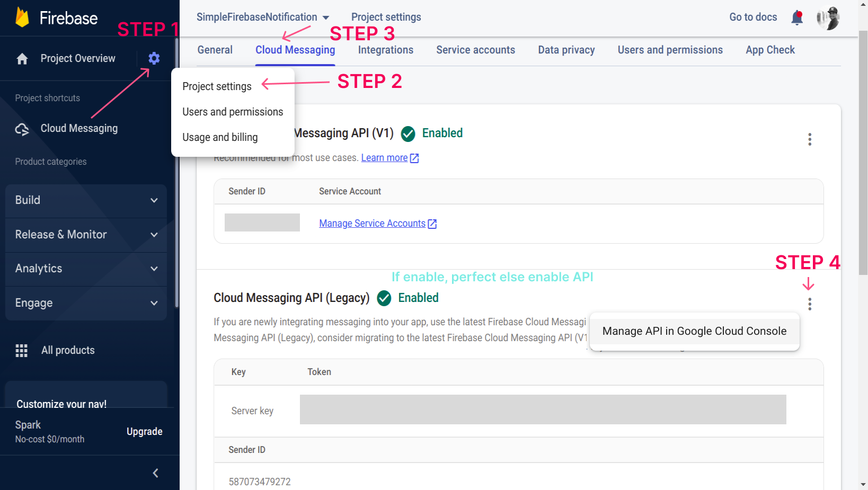868x490 pixels.
Task: Collapse the sidebar with the left chevron
Action: (x=155, y=473)
